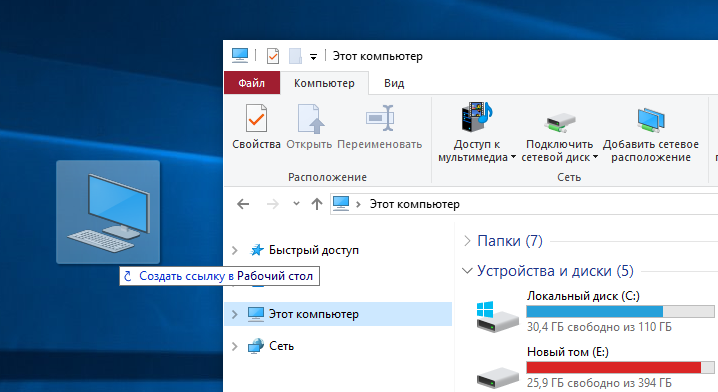Screen dimensions: 718x392
Task: Expand the Сеть node in tree
Action: (x=234, y=346)
